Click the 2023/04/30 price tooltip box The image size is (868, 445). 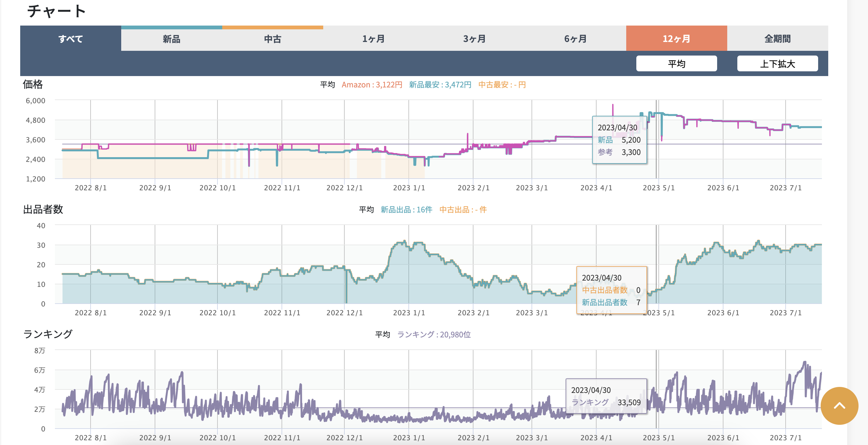click(x=619, y=140)
